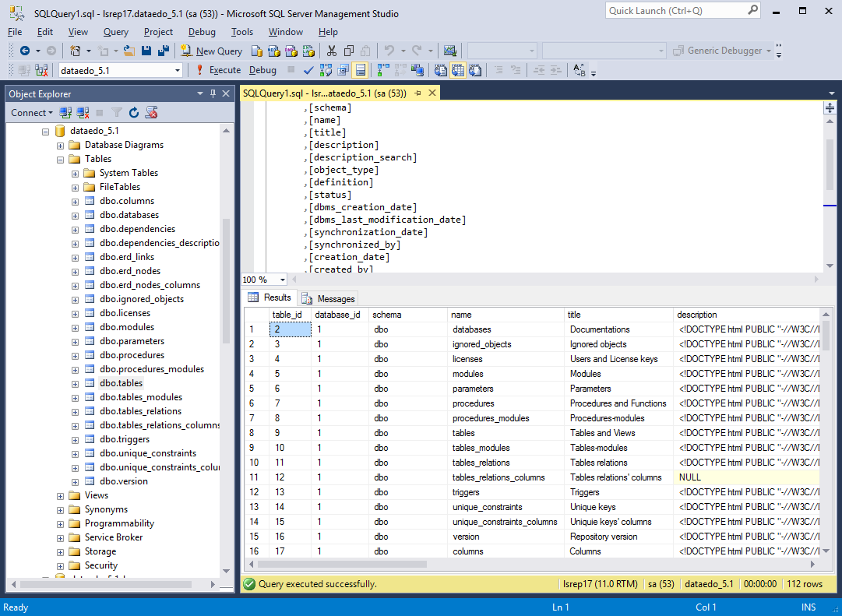Viewport: 842px width, 616px height.
Task: Click the pin icon on Object Explorer panel
Action: [x=213, y=93]
